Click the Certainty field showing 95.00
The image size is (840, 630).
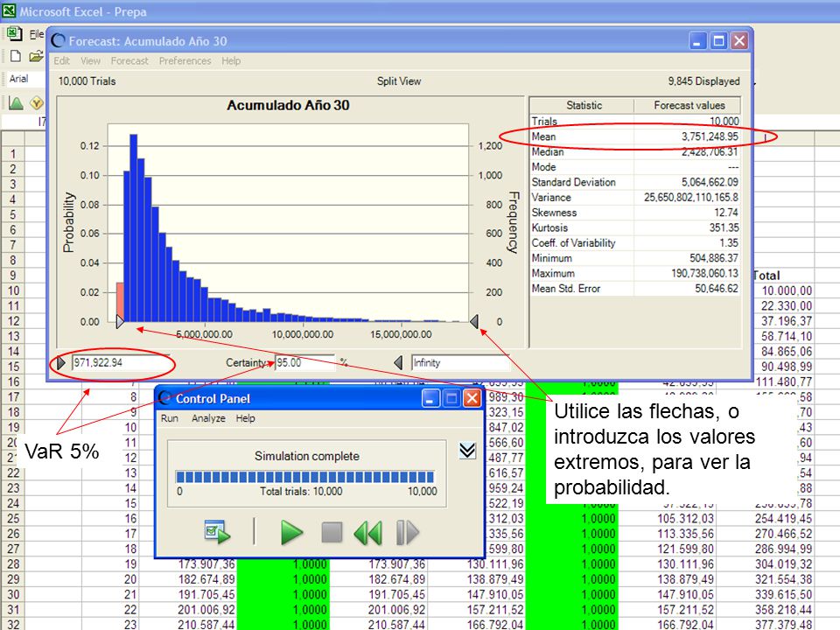click(x=304, y=362)
